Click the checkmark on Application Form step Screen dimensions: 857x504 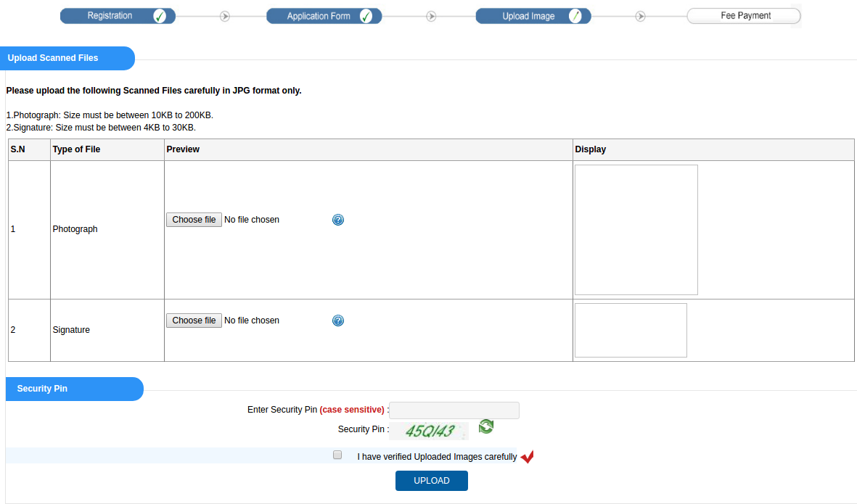pos(366,15)
